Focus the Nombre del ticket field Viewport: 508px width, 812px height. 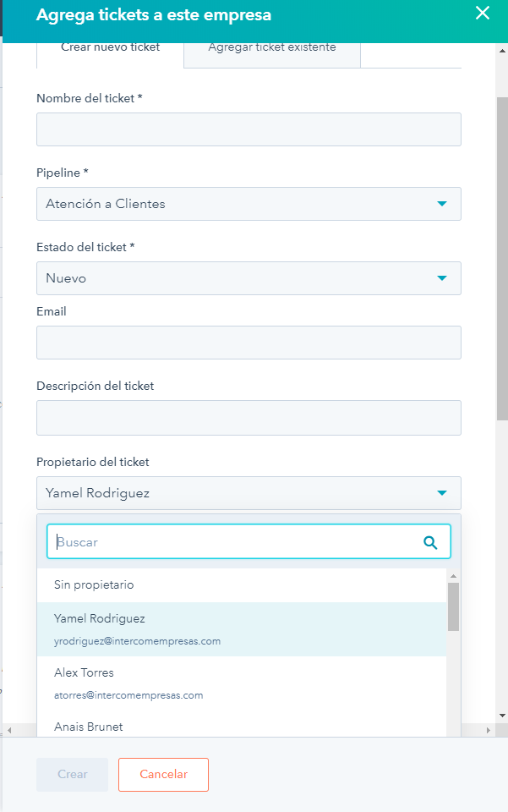249,129
